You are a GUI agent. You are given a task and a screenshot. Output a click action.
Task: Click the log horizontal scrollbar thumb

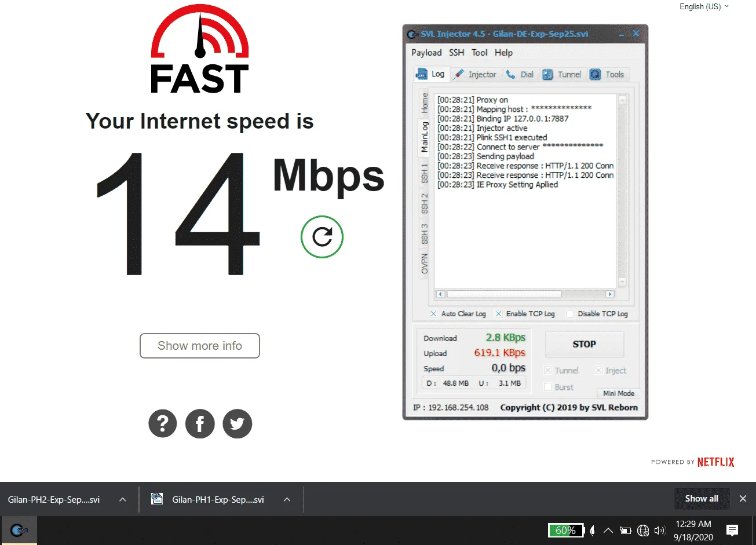pos(504,294)
